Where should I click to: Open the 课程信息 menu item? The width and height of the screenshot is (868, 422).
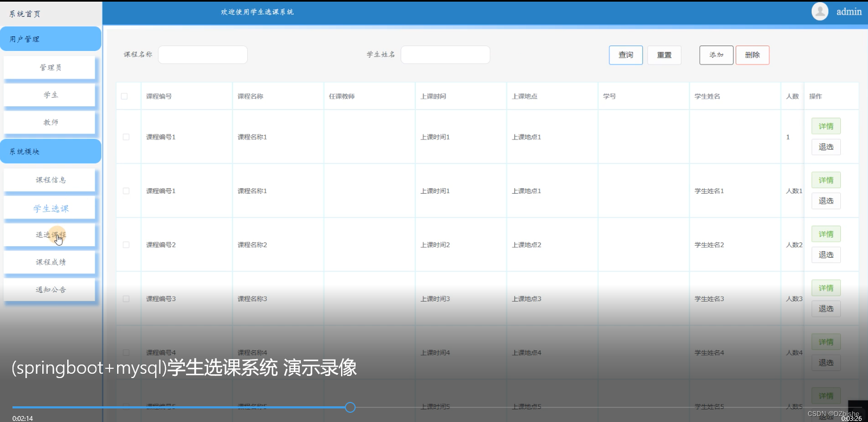(x=50, y=180)
